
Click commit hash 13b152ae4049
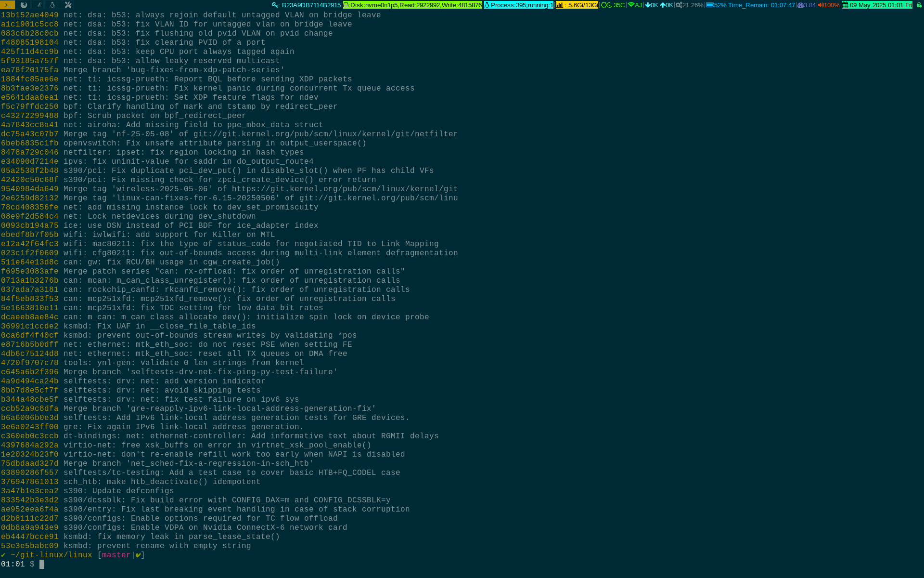(29, 15)
